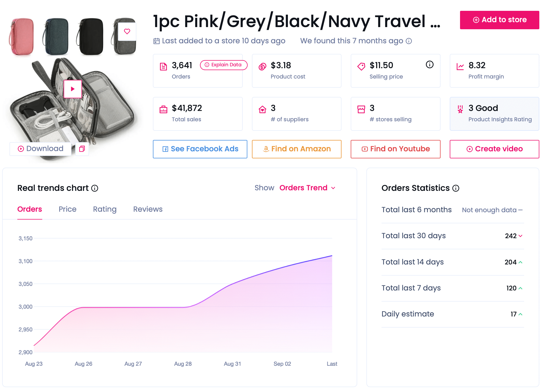Click the Explain Data button

coord(223,65)
